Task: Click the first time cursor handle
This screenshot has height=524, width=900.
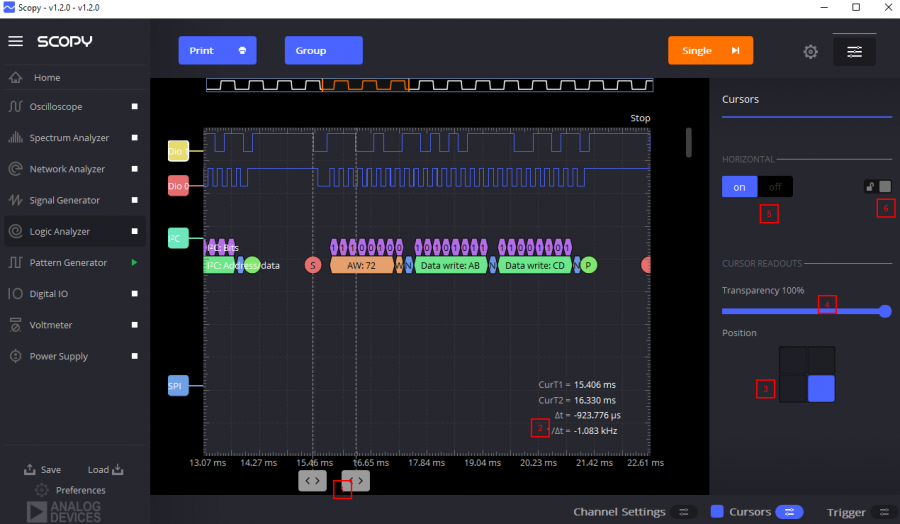Action: click(x=312, y=481)
